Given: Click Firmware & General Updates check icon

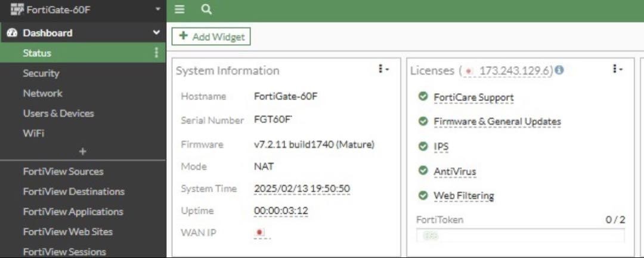Looking at the screenshot, I should coord(423,121).
